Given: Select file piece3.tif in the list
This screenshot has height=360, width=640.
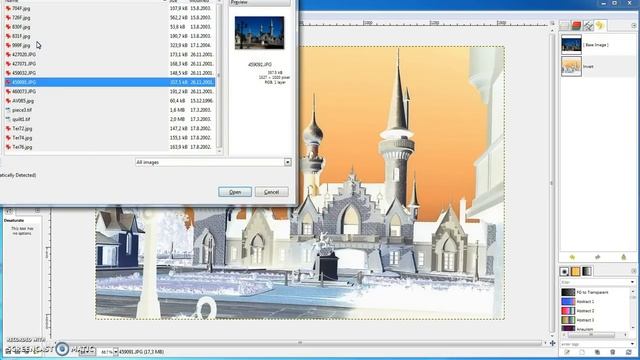Looking at the screenshot, I should [x=109, y=110].
